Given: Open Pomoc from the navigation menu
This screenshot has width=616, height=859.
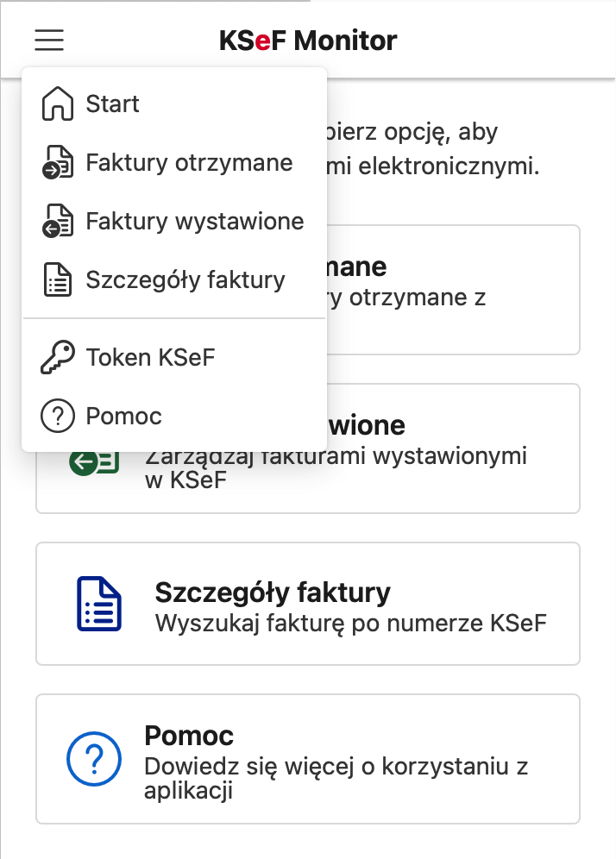Looking at the screenshot, I should pos(124,415).
